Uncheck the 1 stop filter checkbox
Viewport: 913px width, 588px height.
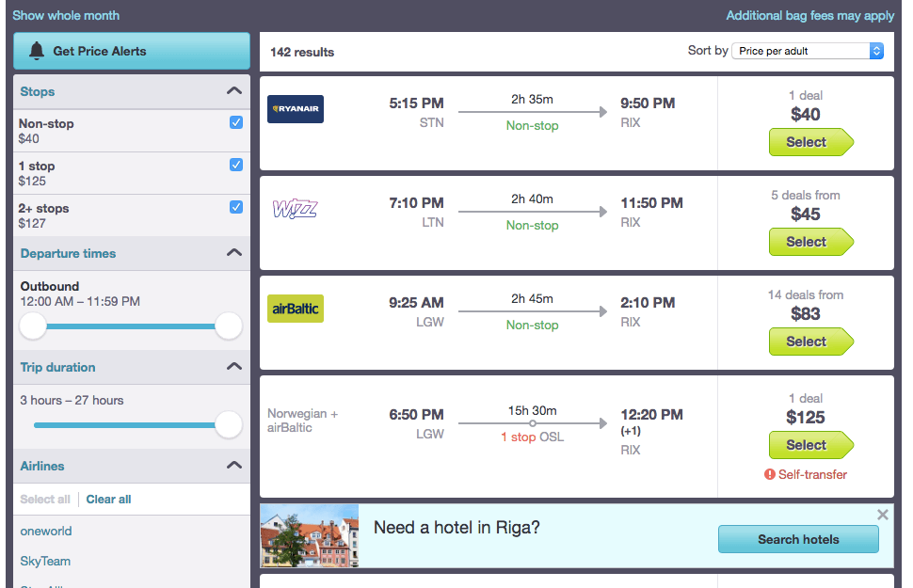click(236, 165)
